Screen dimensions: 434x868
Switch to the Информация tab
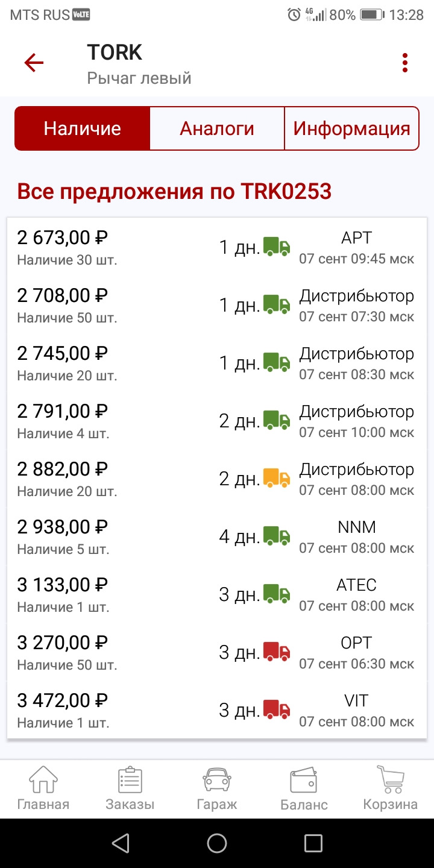click(352, 128)
